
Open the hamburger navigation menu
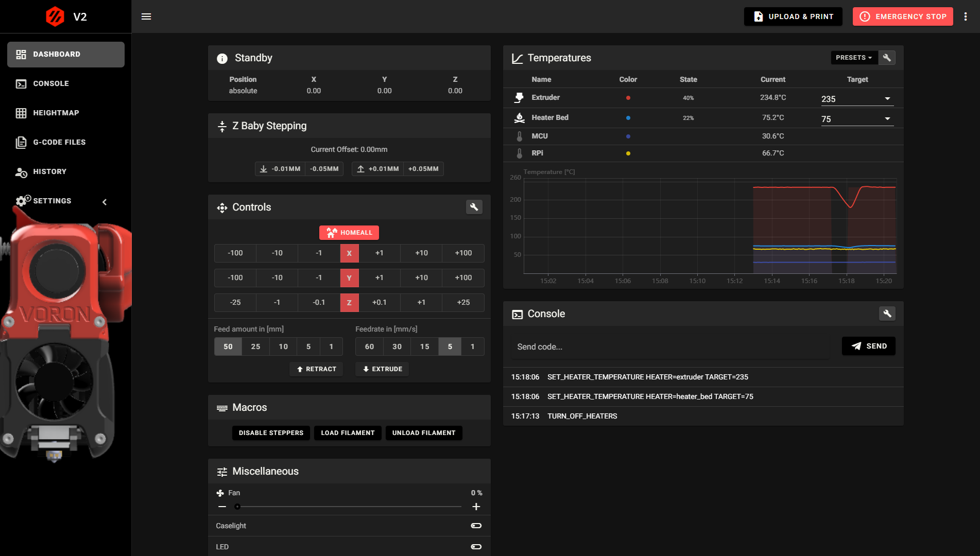pos(146,16)
